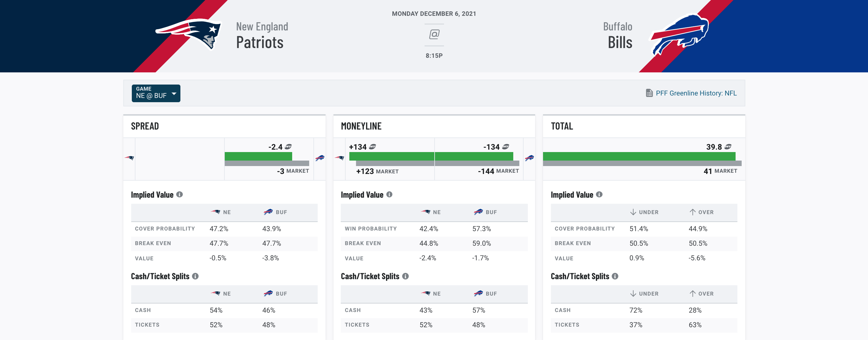Click NE win probability 42.4%
The image size is (868, 340).
429,229
